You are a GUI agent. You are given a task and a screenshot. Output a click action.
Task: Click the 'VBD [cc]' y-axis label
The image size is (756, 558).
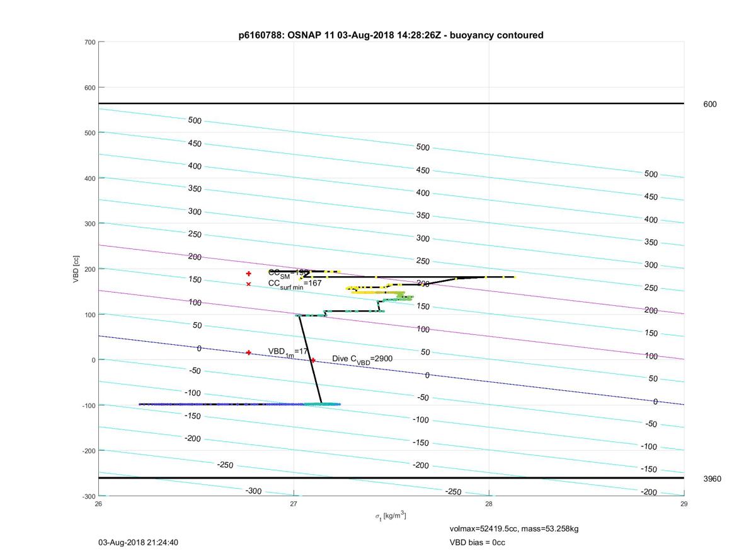(76, 269)
